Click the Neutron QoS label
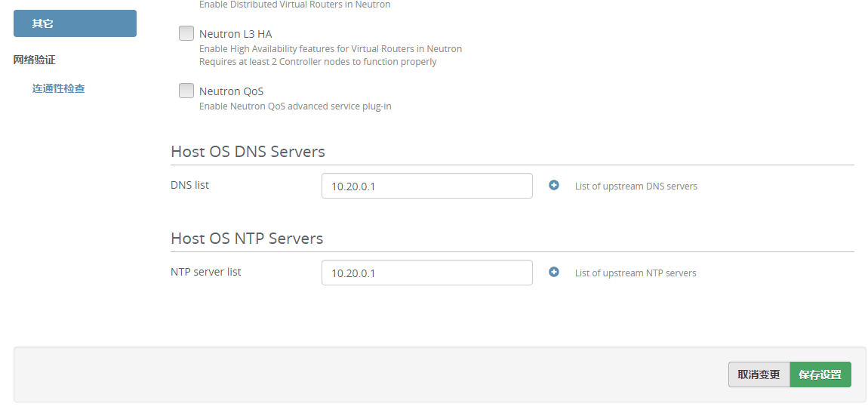 232,91
